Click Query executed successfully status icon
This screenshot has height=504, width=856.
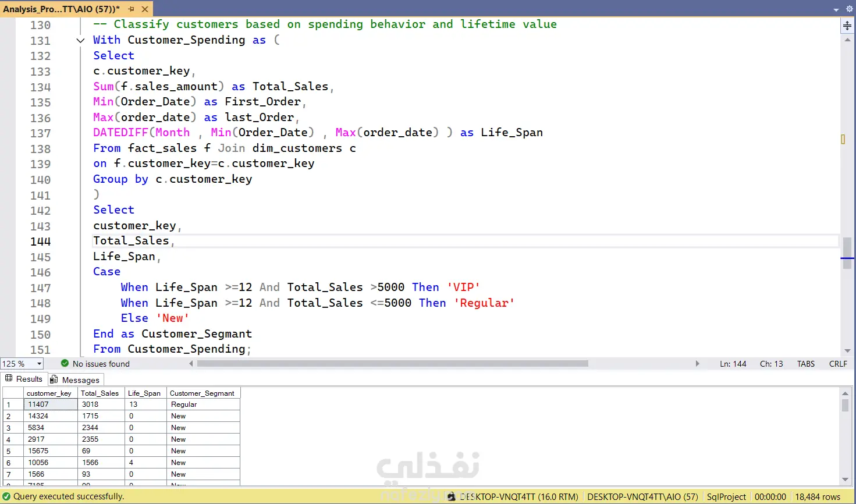(x=6, y=496)
